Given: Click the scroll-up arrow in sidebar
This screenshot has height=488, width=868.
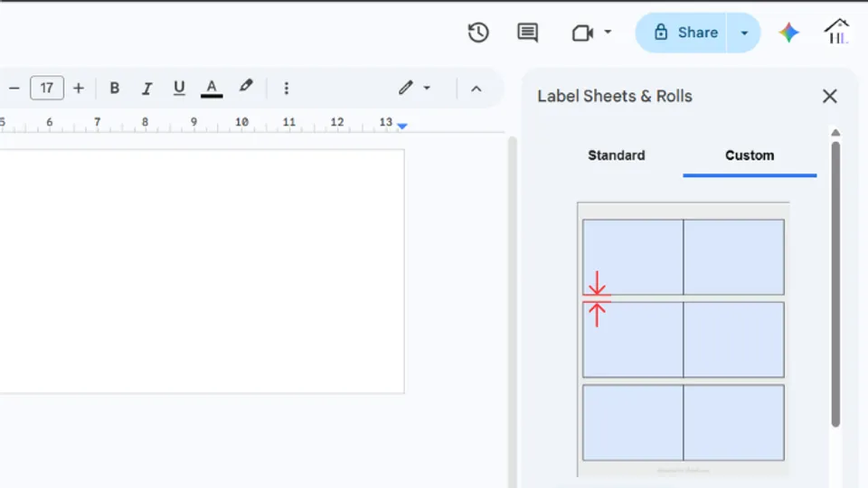Looking at the screenshot, I should coord(835,132).
